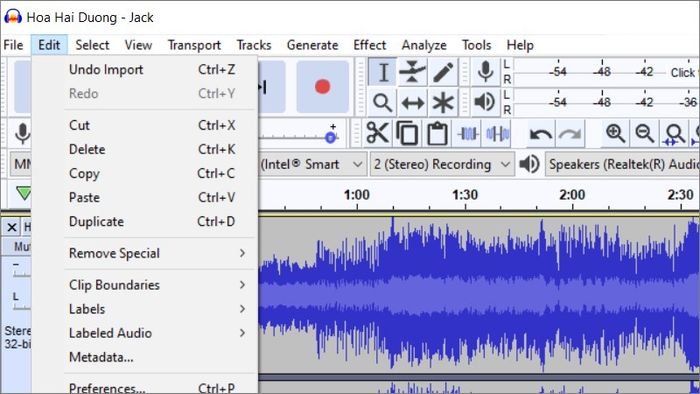
Task: Click the Zoom In toolbar icon
Action: click(615, 133)
